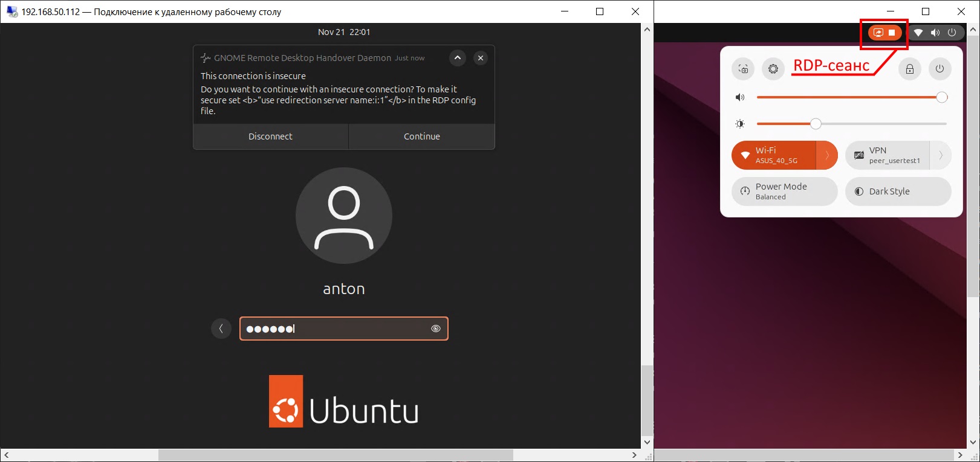The width and height of the screenshot is (980, 462).
Task: Maximize the Remote Desktop Connection window
Action: pos(600,11)
